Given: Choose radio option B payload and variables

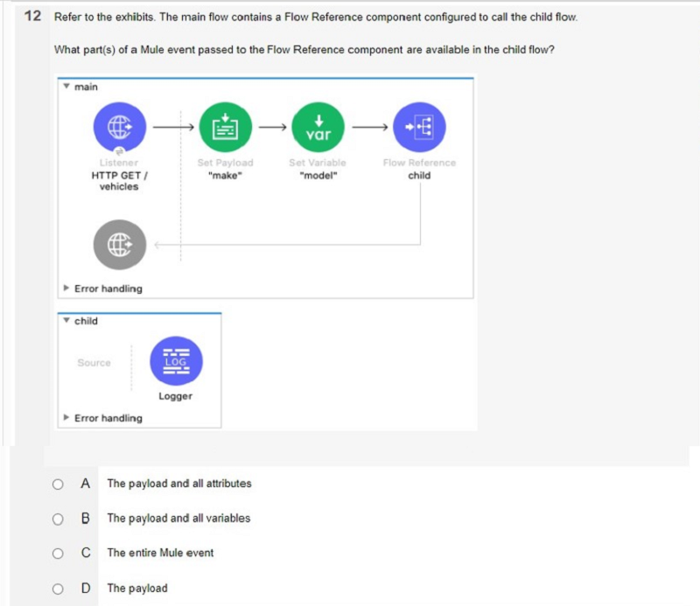Looking at the screenshot, I should click(58, 519).
